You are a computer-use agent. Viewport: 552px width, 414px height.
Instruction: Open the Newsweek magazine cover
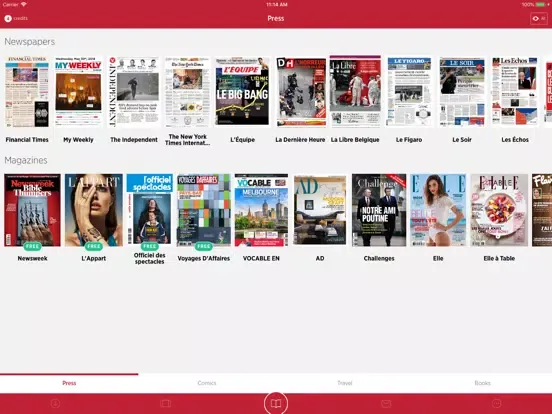click(x=32, y=210)
